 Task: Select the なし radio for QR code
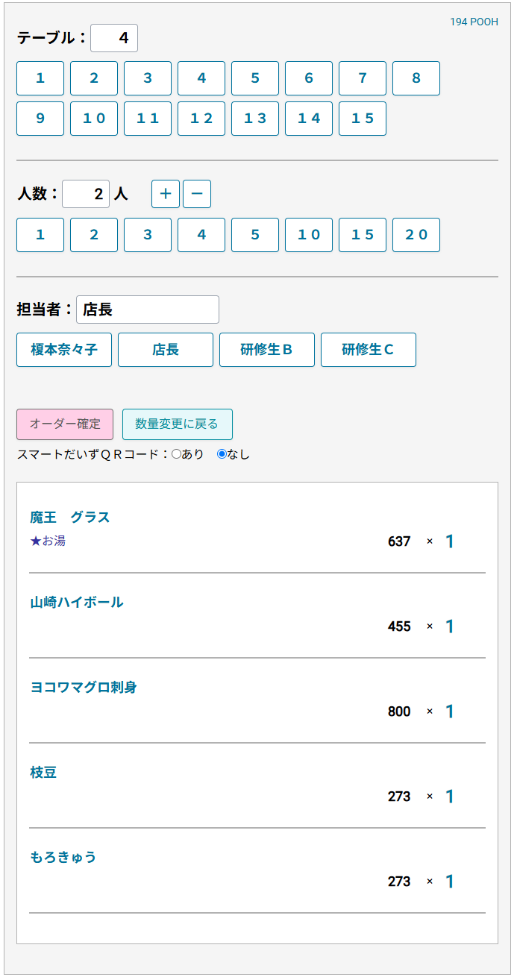click(x=222, y=454)
